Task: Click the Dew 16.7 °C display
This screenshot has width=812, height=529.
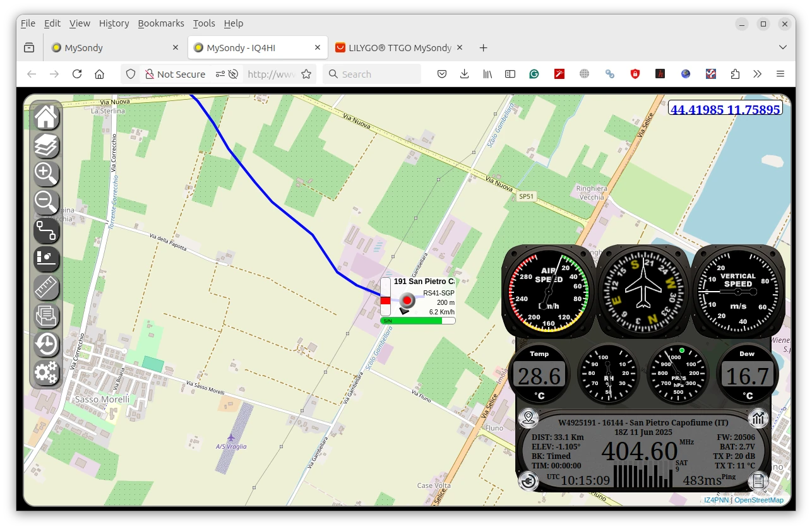Action: [747, 374]
